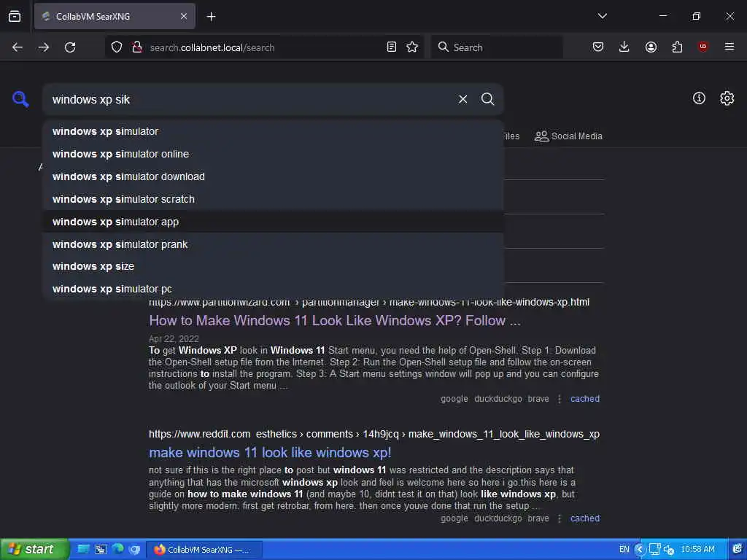Screen dimensions: 747x560
Task: Click Show Desktop quick launch icon
Action: (x=83, y=549)
